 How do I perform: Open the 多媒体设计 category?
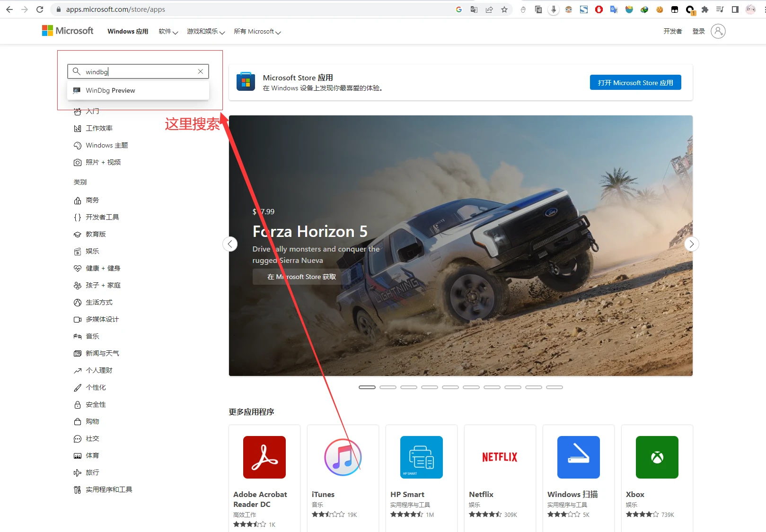(x=97, y=319)
